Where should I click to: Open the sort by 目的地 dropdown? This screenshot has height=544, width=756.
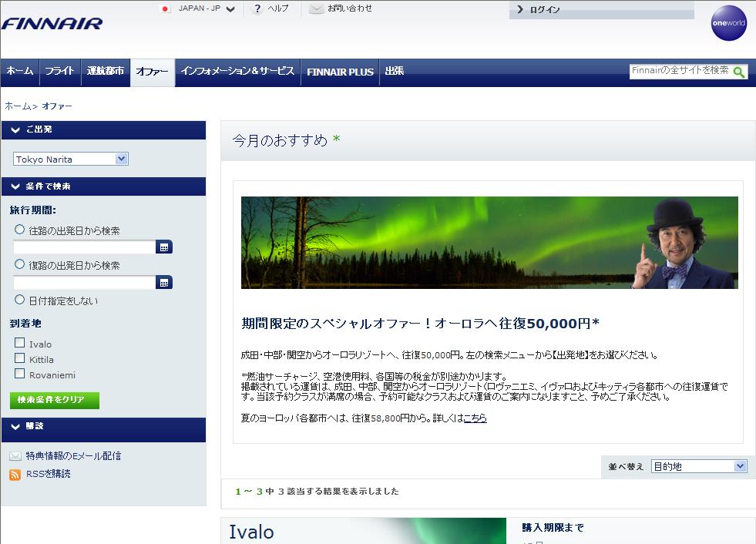(x=699, y=466)
